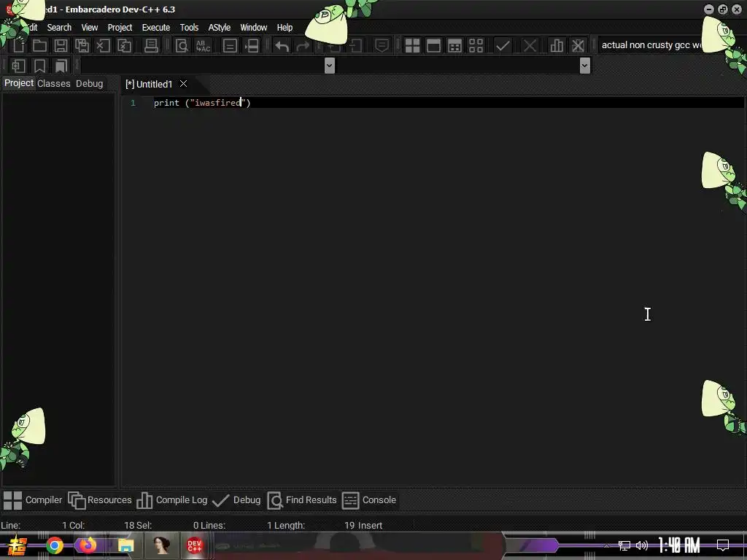Click line number 1 in gutter

pos(133,103)
